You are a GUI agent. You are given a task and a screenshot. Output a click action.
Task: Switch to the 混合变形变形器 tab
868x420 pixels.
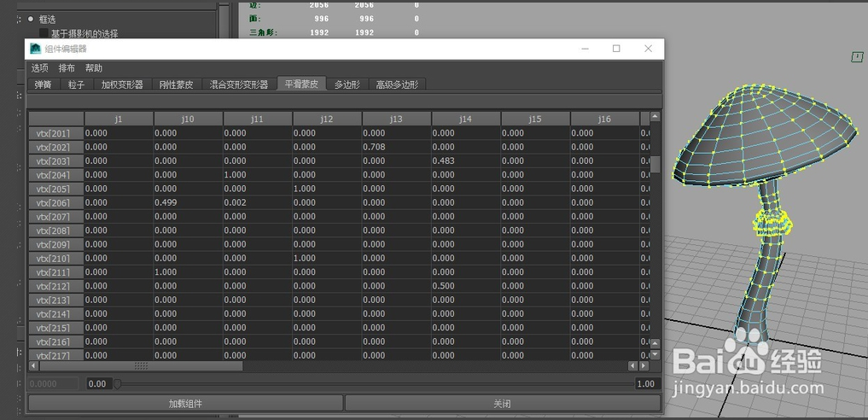tap(239, 85)
